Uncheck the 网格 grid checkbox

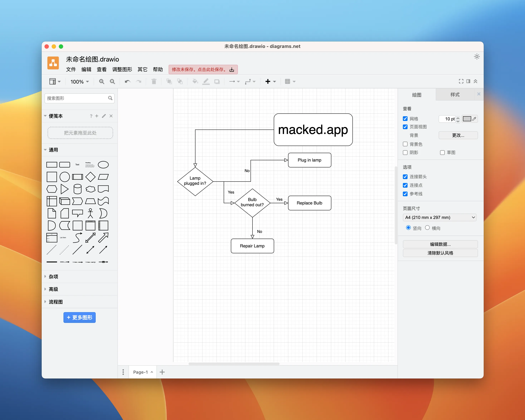tap(405, 119)
